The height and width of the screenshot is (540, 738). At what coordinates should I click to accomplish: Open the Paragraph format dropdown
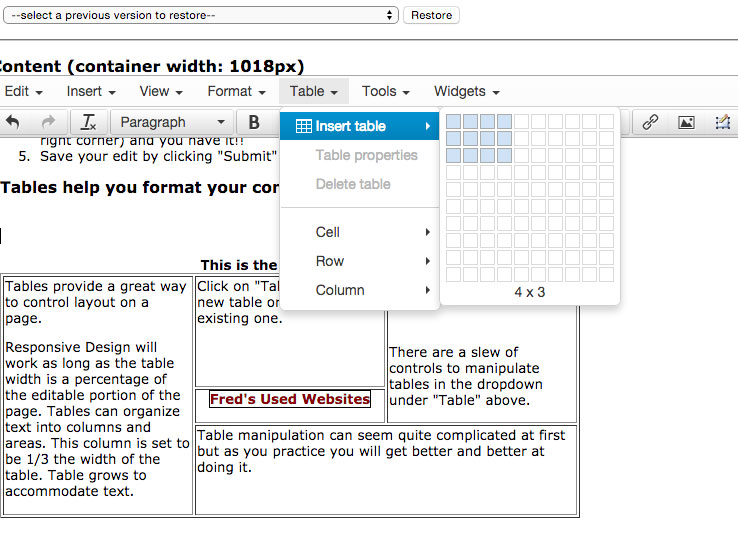click(x=172, y=122)
